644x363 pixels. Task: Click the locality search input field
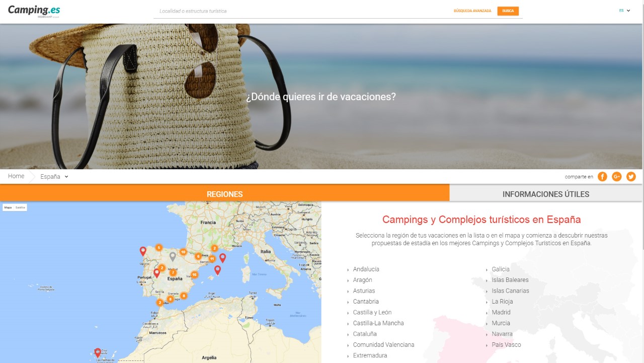click(x=302, y=11)
